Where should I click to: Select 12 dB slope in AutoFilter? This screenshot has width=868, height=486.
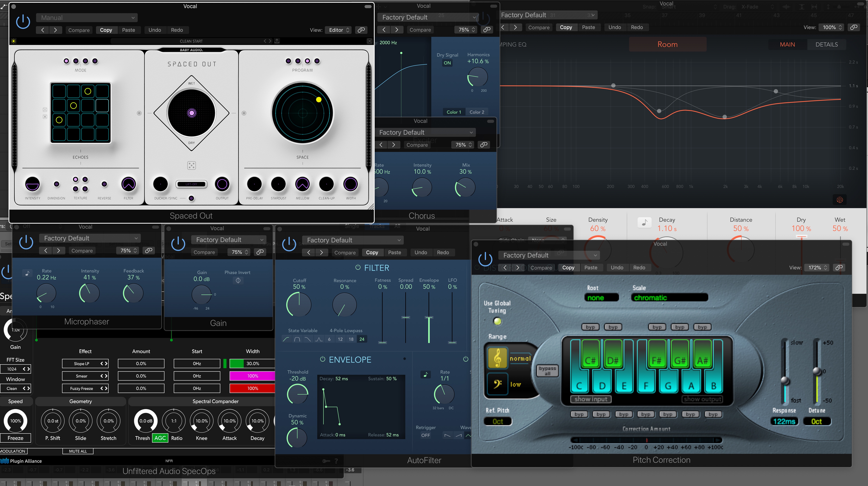(340, 339)
